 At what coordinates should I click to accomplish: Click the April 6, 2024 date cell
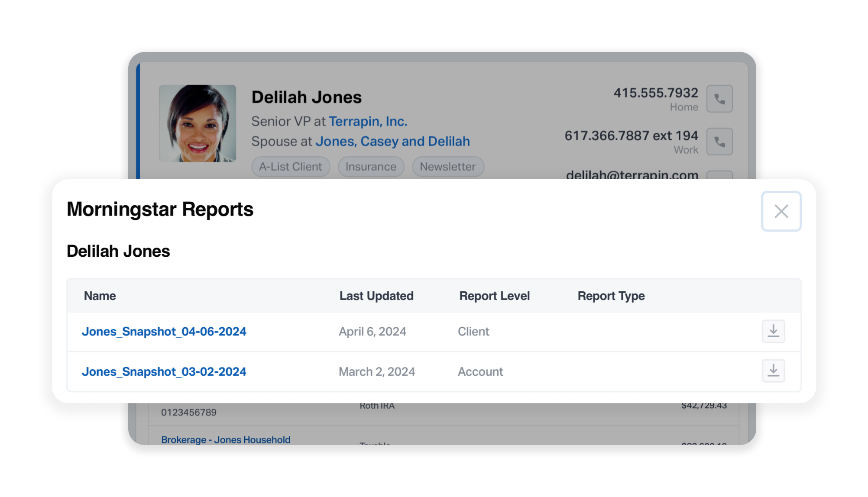[x=372, y=332]
